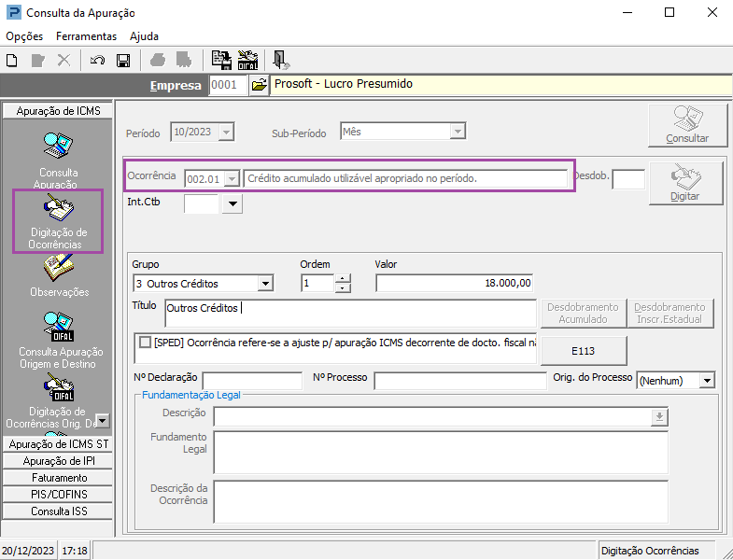Click the company name Prosoft - Lucro Presumido
This screenshot has height=560, width=733.
click(344, 84)
